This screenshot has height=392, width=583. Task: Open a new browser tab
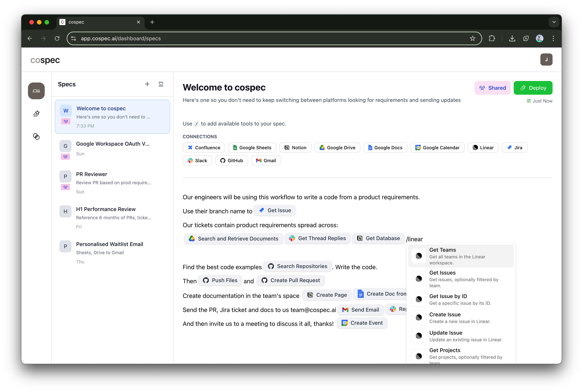click(x=152, y=22)
